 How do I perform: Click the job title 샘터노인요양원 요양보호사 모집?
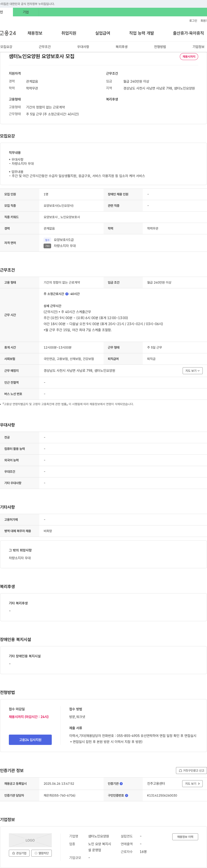click(42, 56)
